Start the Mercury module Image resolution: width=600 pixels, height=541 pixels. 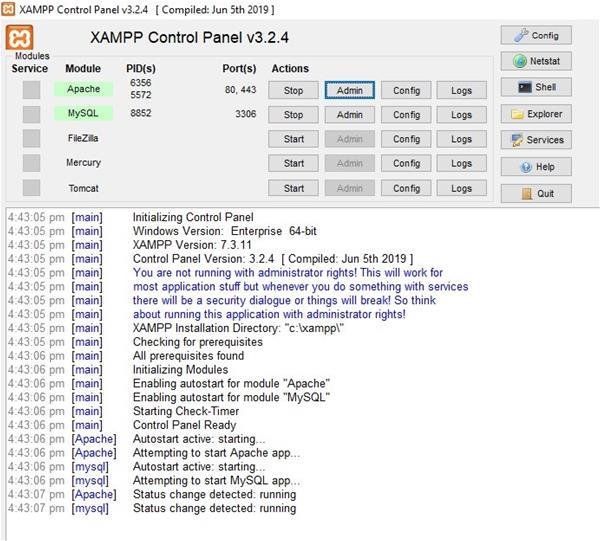[x=293, y=163]
